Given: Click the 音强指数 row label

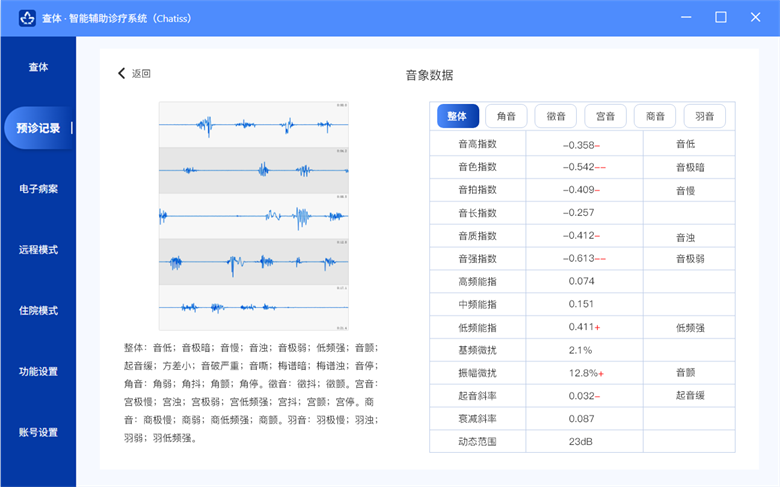Looking at the screenshot, I should 478,259.
